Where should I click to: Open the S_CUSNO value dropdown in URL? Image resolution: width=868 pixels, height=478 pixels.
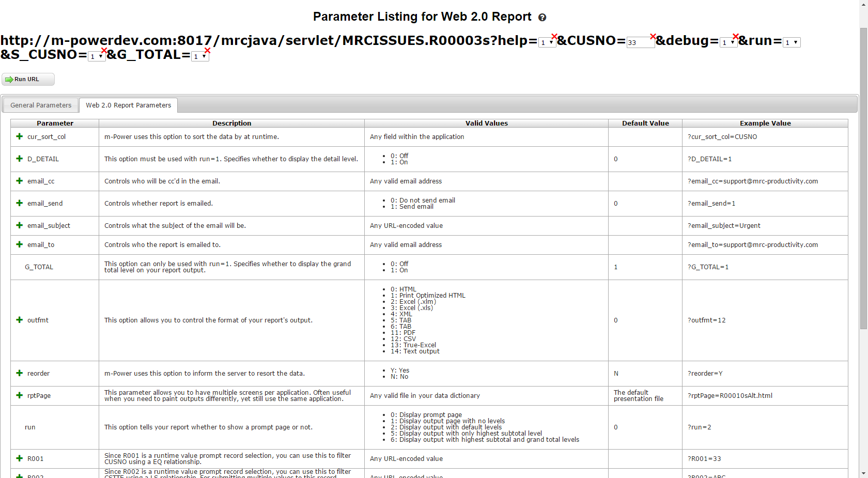[97, 56]
